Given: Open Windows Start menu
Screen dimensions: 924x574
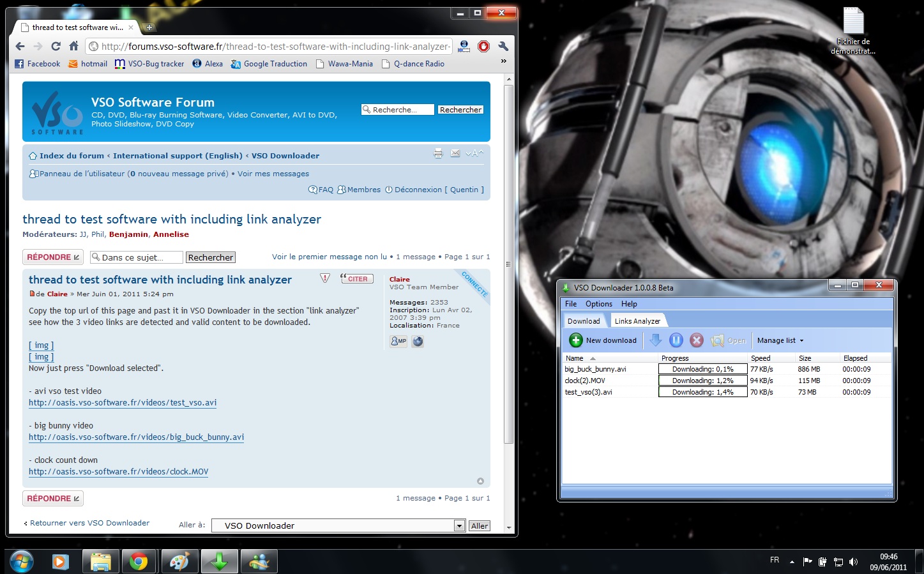Looking at the screenshot, I should tap(21, 562).
